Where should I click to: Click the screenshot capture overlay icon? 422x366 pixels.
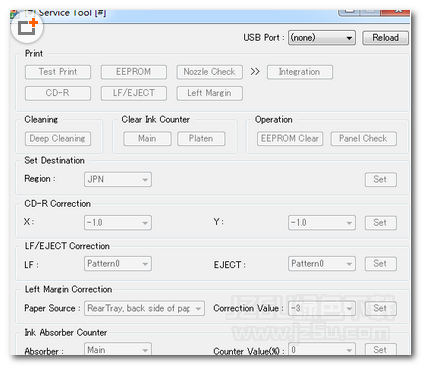27,27
